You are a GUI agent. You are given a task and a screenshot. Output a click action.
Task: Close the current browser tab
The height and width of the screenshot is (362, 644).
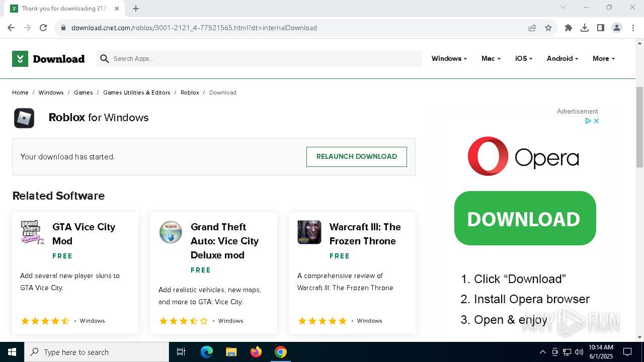[x=117, y=9]
